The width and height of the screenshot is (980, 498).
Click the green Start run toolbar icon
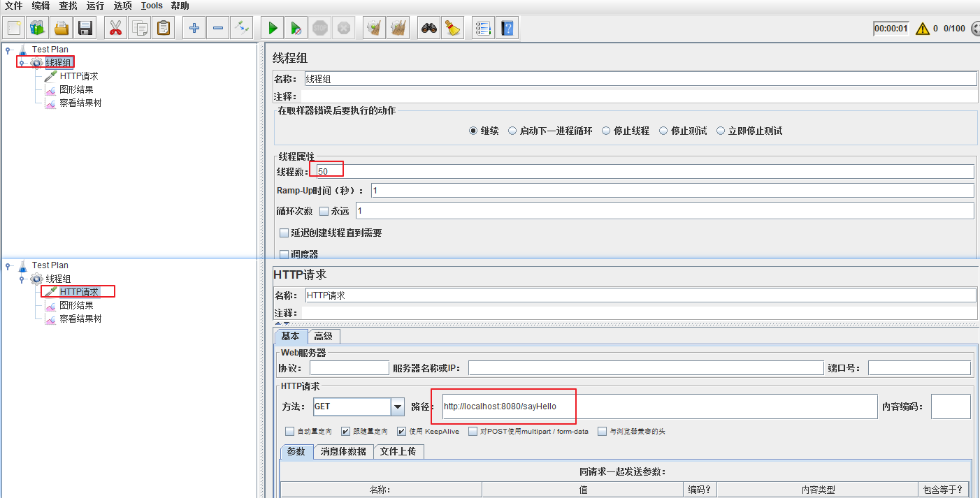(273, 28)
